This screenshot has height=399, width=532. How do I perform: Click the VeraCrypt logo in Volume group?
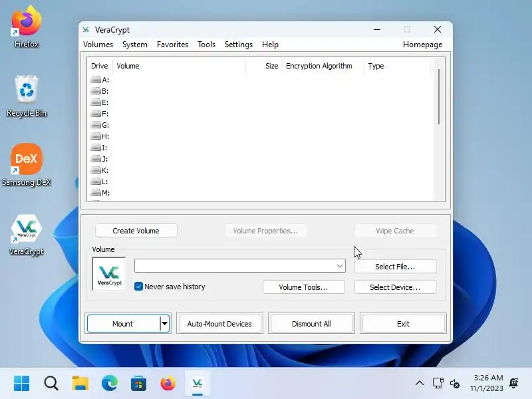[109, 274]
